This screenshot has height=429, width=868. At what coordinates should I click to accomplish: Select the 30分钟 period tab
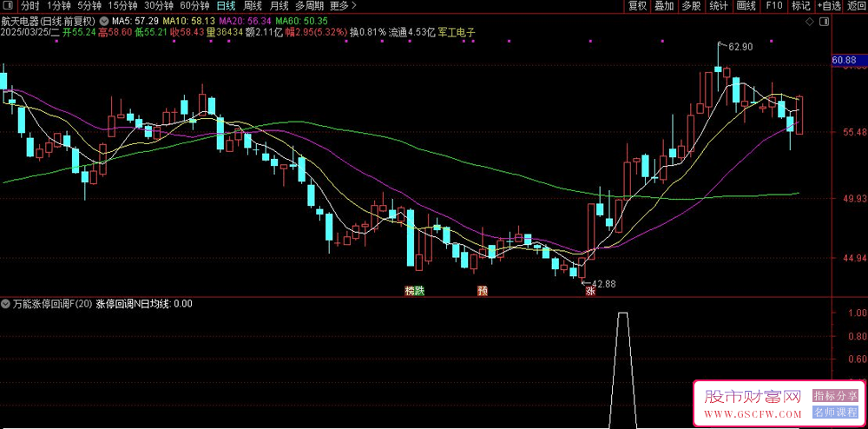coord(158,6)
